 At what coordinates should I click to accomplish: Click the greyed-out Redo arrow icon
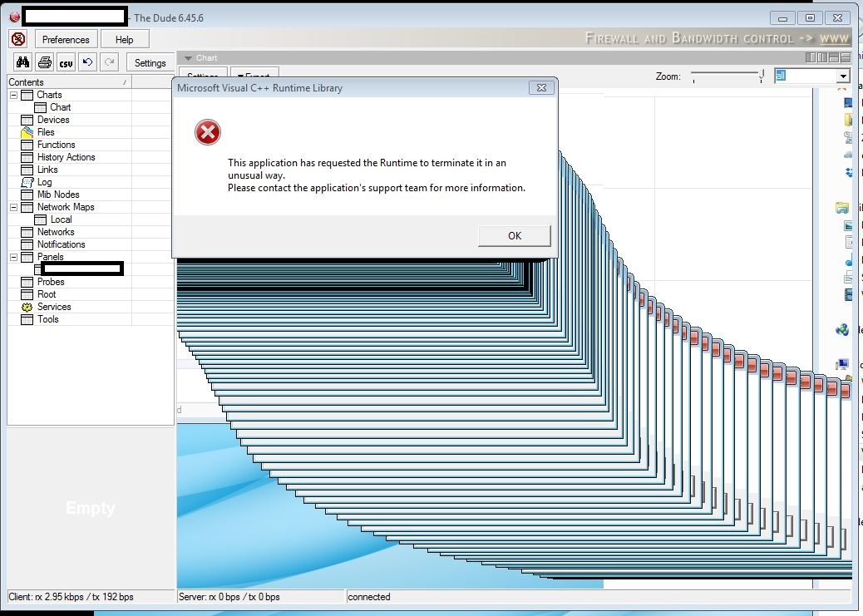coord(109,62)
